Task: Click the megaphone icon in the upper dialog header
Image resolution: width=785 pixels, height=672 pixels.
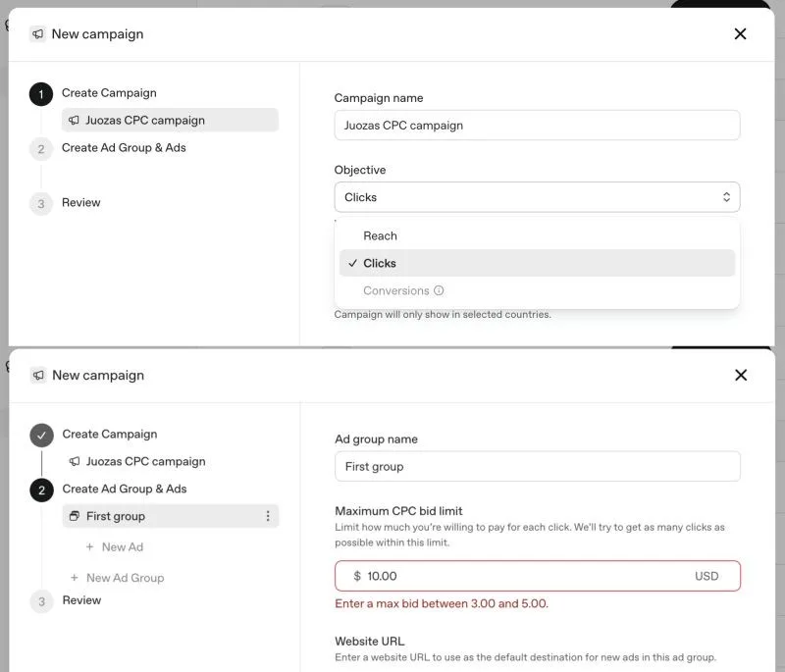Action: point(37,34)
